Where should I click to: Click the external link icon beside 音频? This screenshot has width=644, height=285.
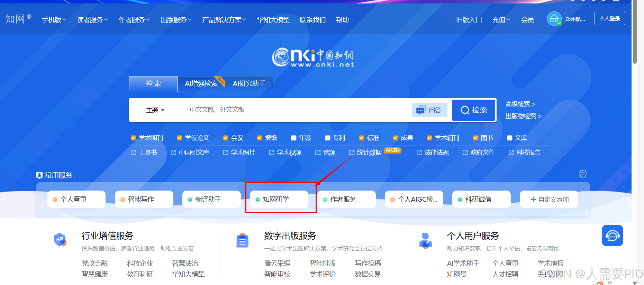[x=318, y=152]
